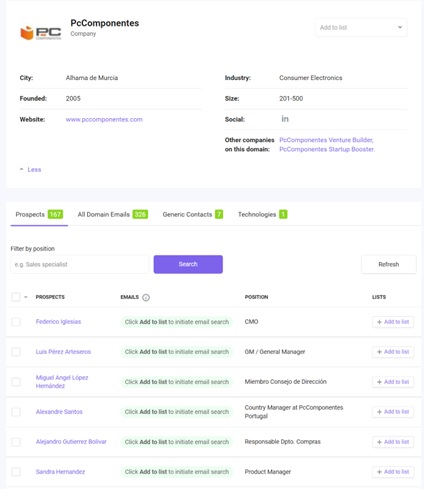Screen dimensions: 424x489
Task: Click the purple Search button
Action: tap(188, 264)
